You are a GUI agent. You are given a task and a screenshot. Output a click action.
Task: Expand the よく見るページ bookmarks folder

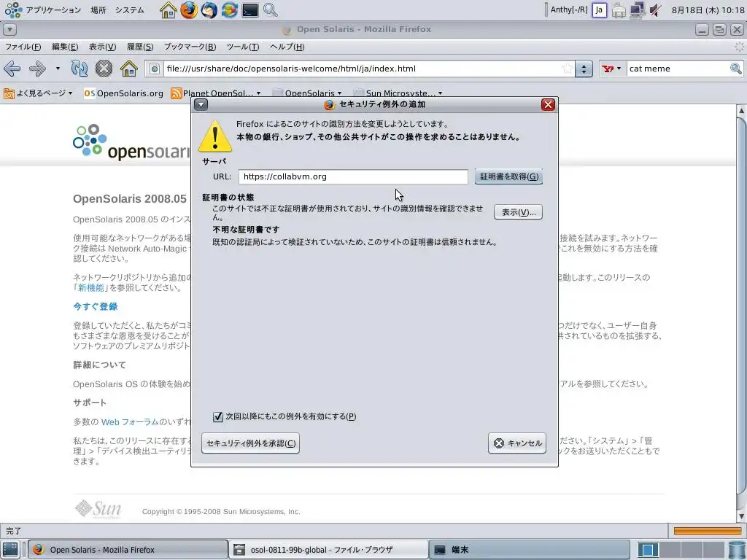[x=38, y=93]
